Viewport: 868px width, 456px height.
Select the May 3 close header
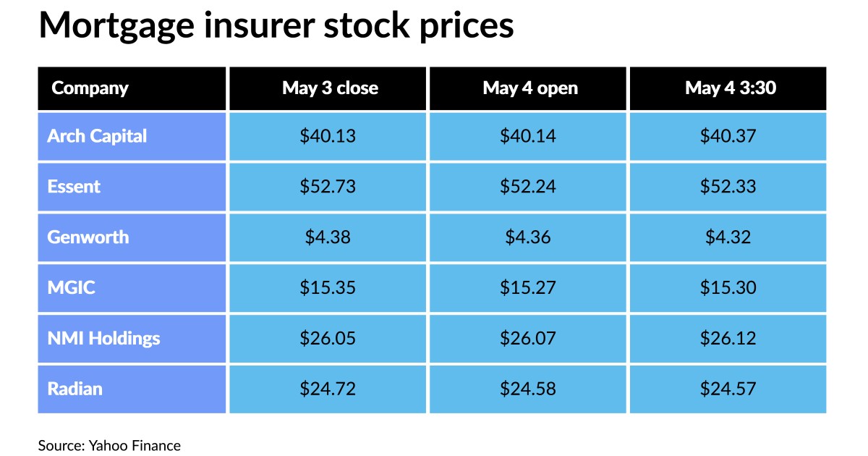tap(330, 88)
